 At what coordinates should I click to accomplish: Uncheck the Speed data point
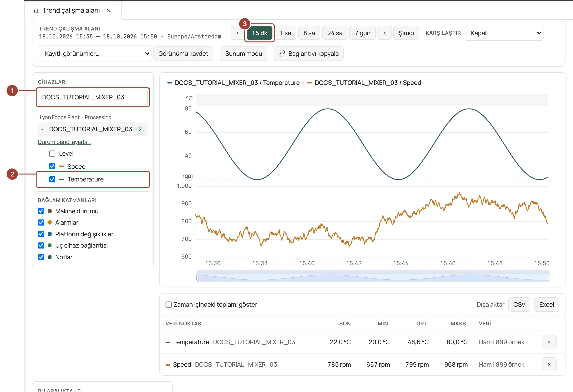[x=52, y=166]
